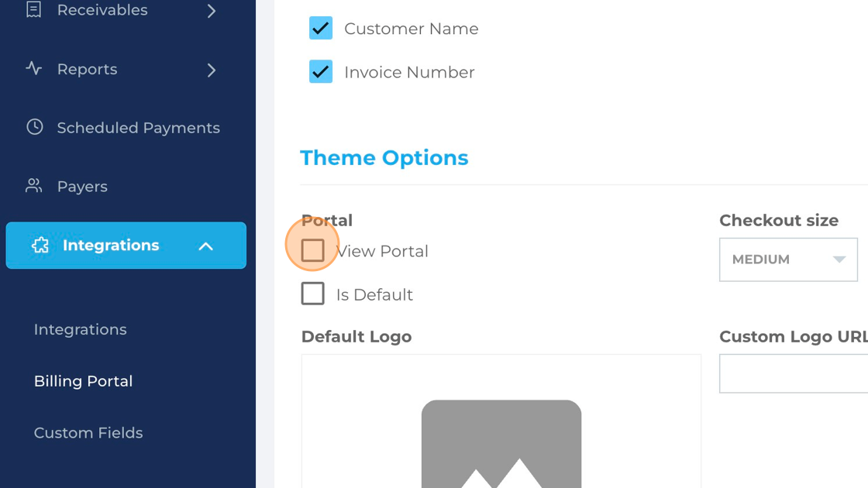The height and width of the screenshot is (488, 868).
Task: Click the Scheduled Payments clock icon
Action: (34, 127)
